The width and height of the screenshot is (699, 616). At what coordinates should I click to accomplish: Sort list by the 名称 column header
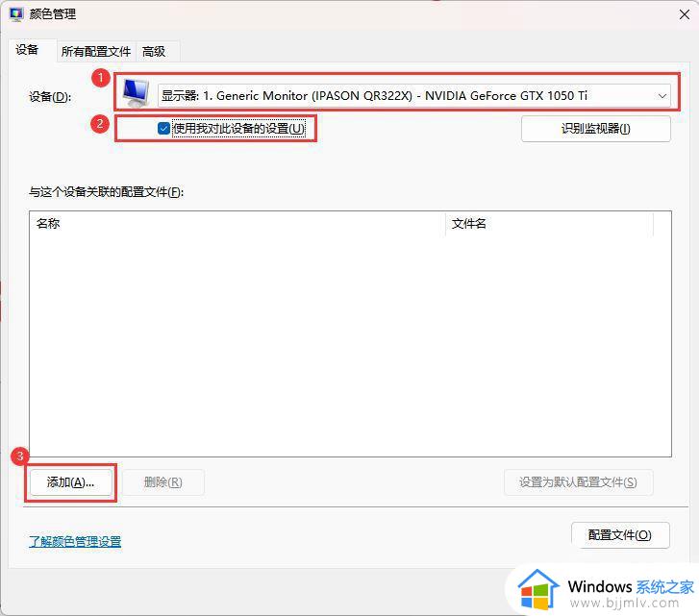237,223
